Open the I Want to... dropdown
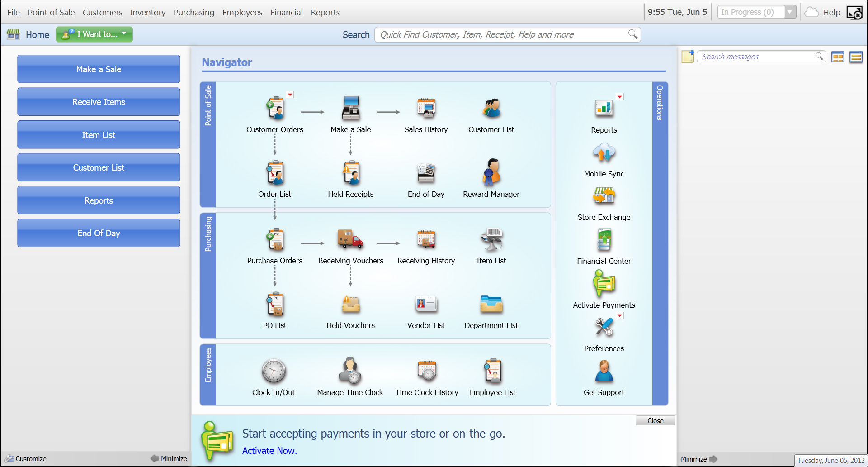Viewport: 868px width, 467px height. (94, 34)
